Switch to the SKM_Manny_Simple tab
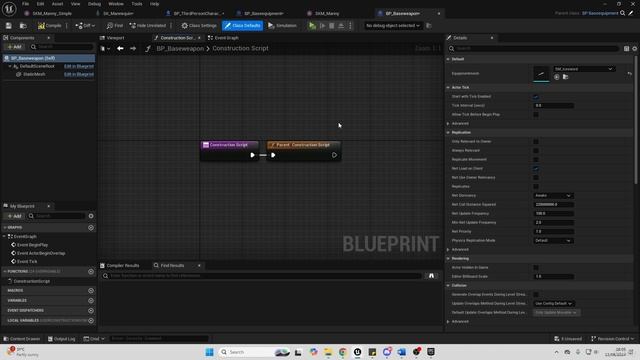This screenshot has width=640, height=360. (51, 13)
